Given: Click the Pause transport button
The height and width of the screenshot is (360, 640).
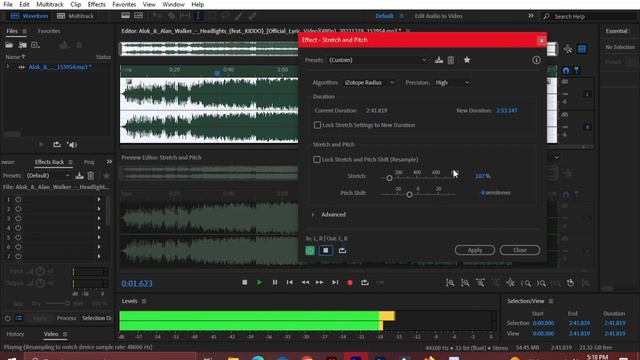Looking at the screenshot, I should coord(275,282).
